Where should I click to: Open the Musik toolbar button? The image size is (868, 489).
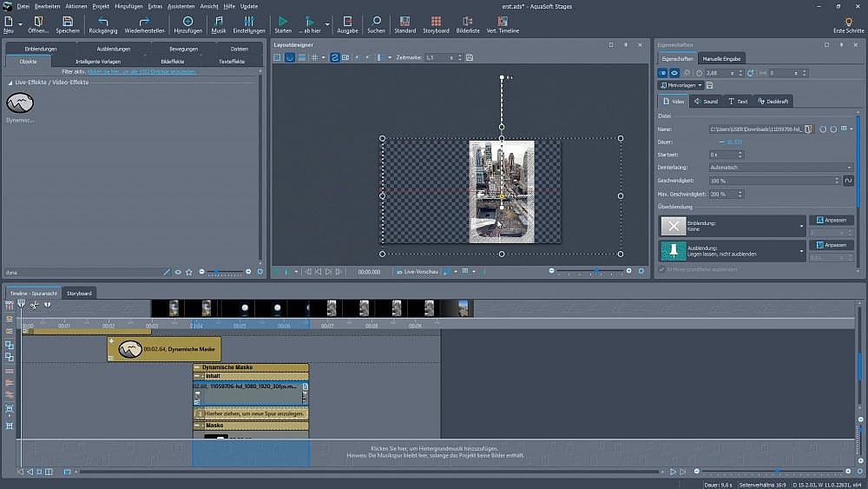[219, 21]
